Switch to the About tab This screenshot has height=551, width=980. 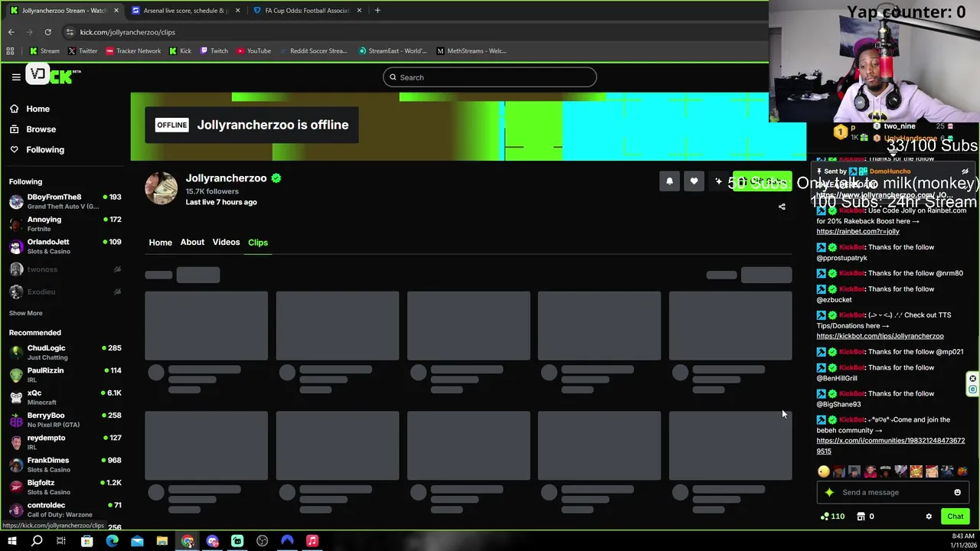pyautogui.click(x=192, y=243)
